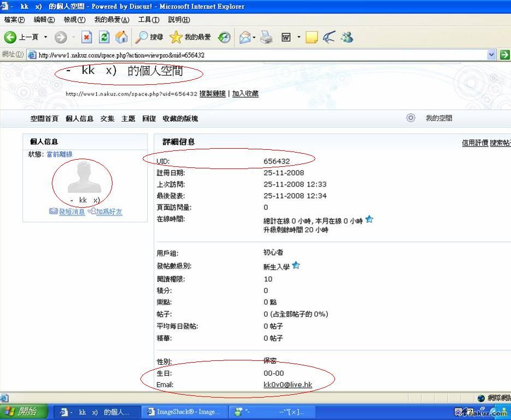Image resolution: width=511 pixels, height=420 pixels.
Task: Click the Print icon in toolbar
Action: (266, 37)
